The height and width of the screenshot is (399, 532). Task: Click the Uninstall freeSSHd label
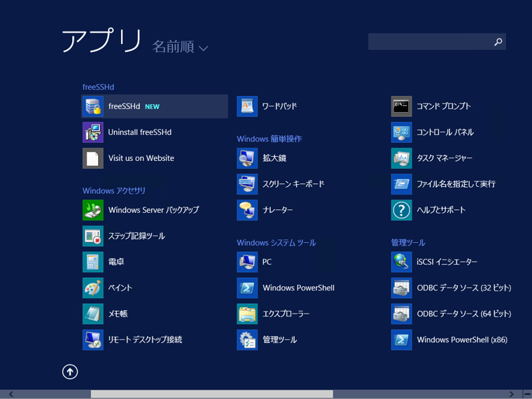click(x=140, y=132)
